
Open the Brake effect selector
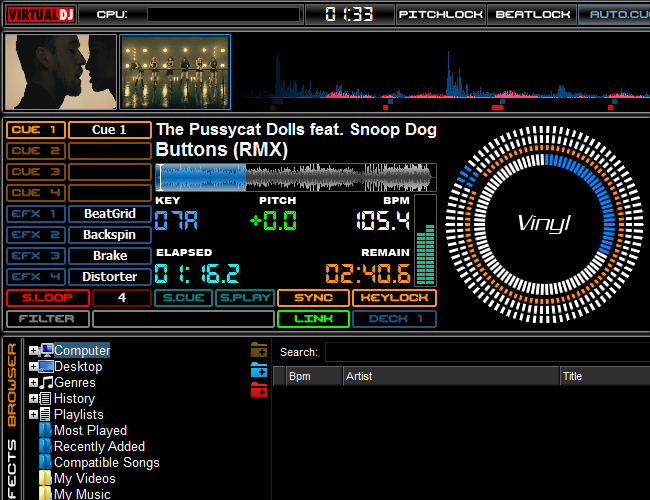click(x=109, y=255)
